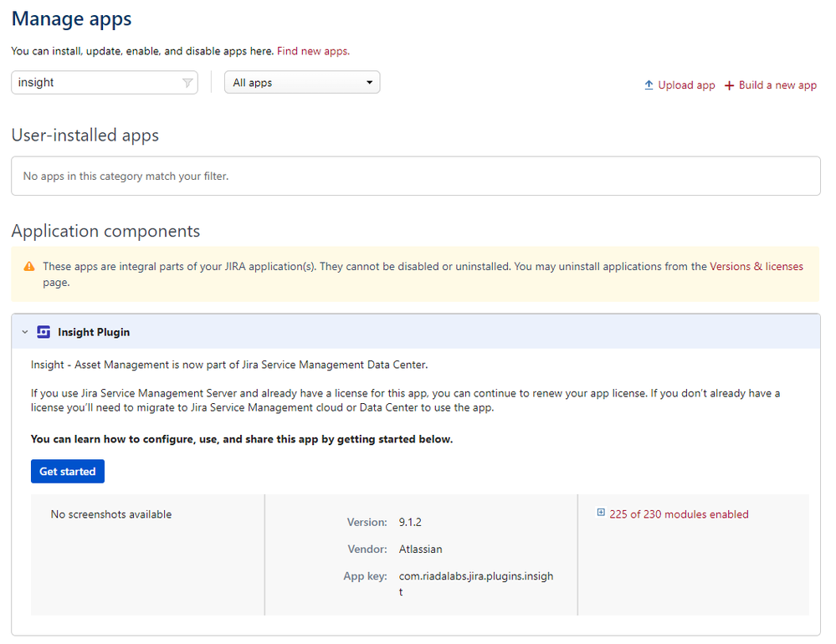Click the Manage apps page title

71,19
